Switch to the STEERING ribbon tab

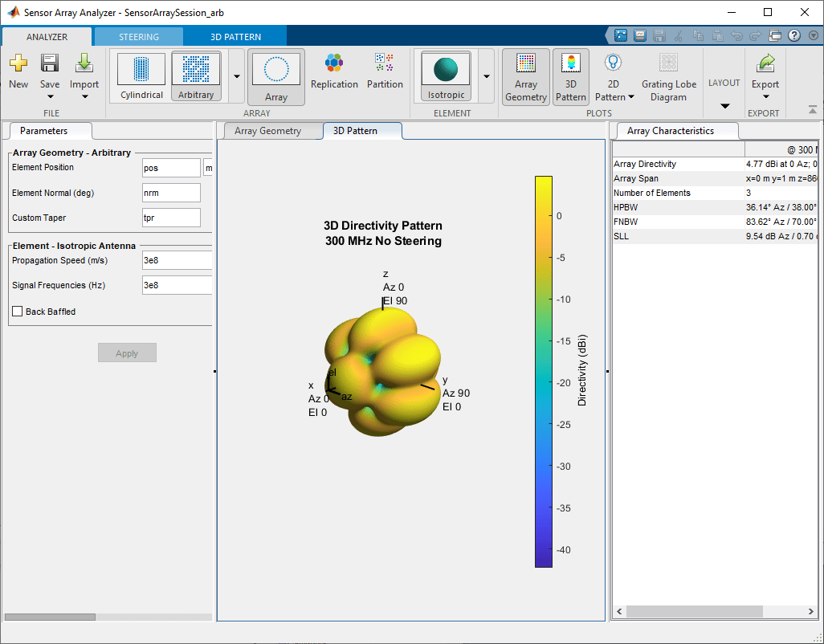pos(139,37)
